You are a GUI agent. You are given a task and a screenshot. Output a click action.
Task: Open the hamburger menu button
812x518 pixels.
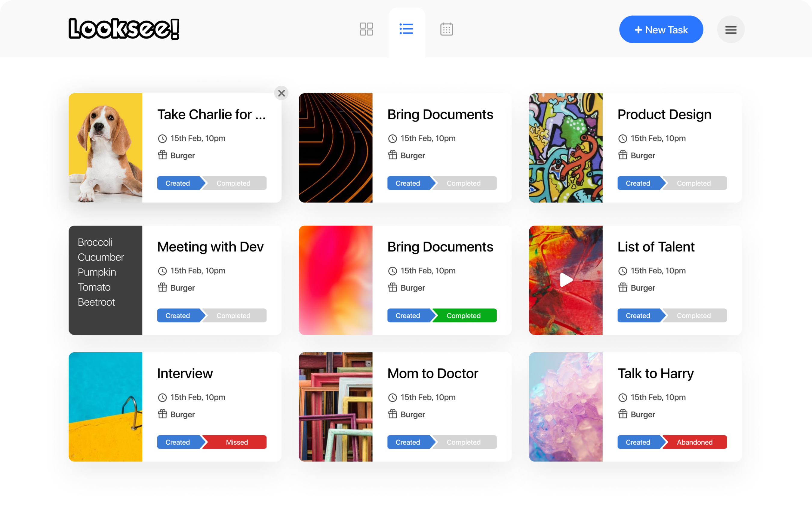coord(730,30)
